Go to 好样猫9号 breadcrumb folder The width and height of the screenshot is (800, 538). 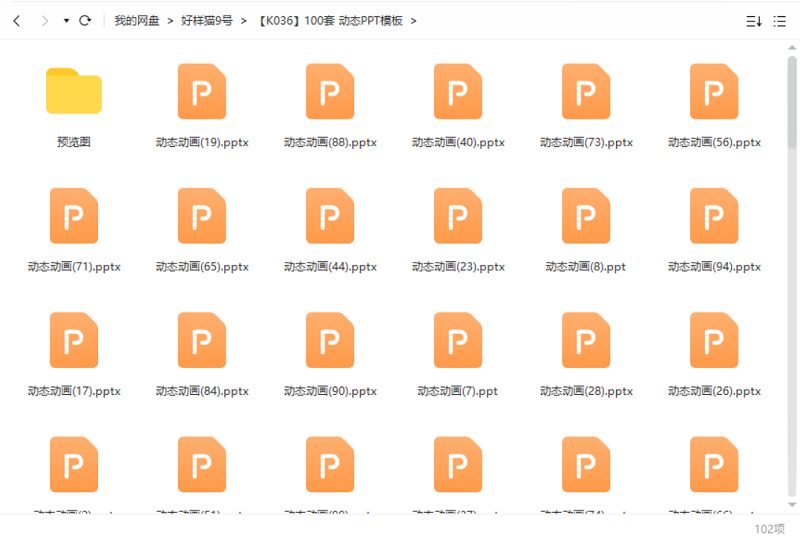206,20
